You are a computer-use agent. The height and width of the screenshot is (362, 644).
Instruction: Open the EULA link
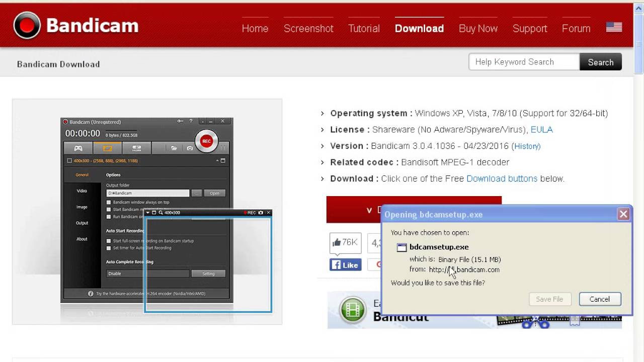[x=542, y=130]
